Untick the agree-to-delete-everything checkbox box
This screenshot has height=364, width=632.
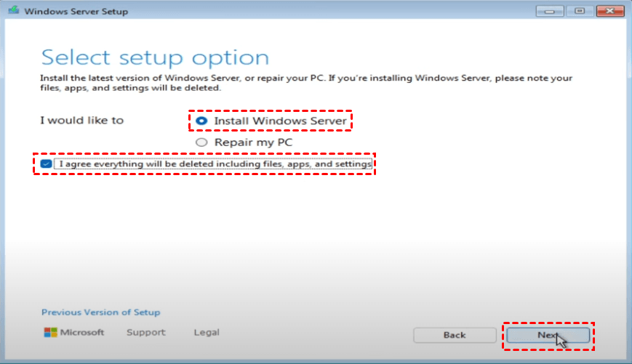click(x=47, y=164)
